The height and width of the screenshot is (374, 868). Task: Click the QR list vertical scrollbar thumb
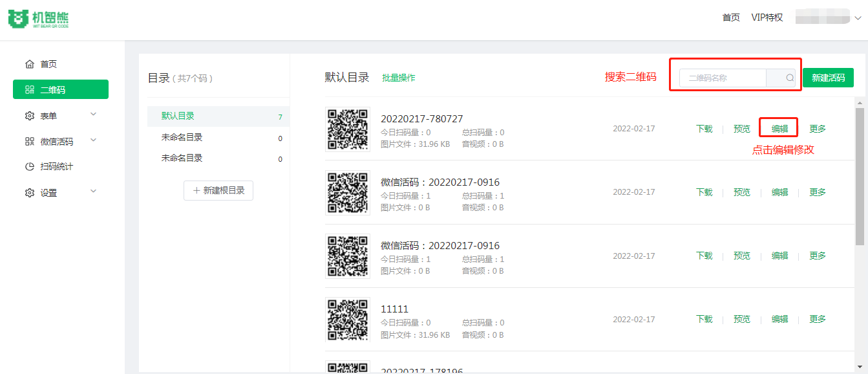860,176
